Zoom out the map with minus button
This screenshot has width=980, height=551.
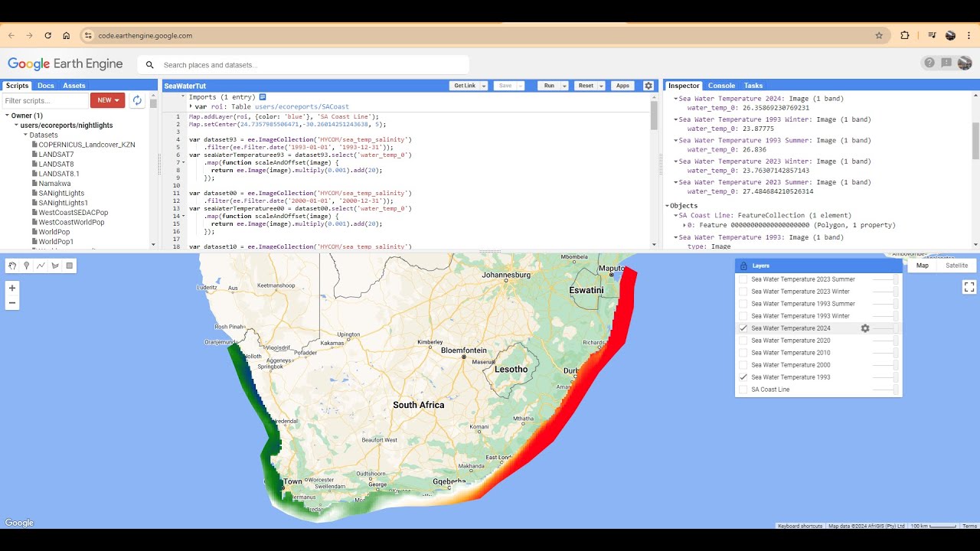12,303
